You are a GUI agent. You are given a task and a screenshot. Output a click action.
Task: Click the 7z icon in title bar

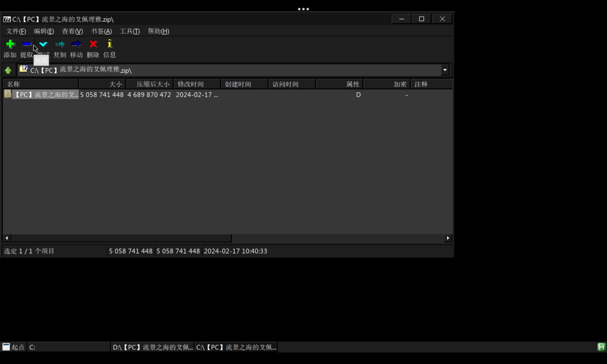click(x=7, y=19)
